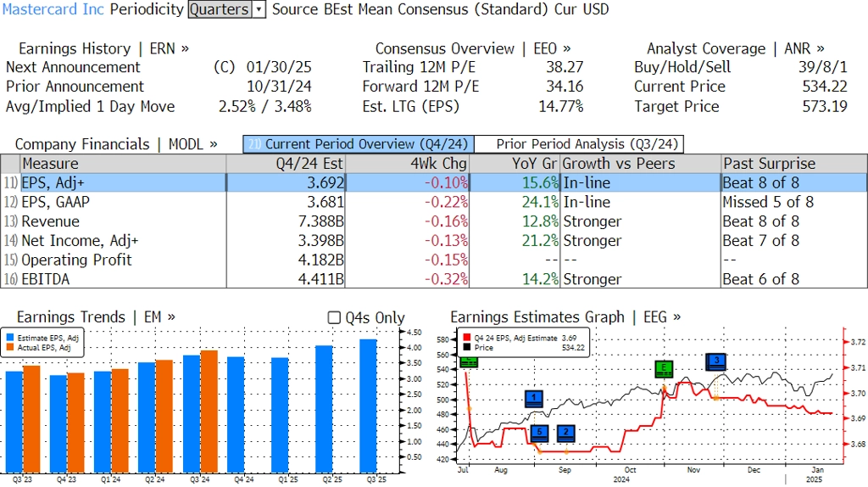868x487 pixels.
Task: Click the Q4'24 blue estimate bar
Action: (236, 415)
